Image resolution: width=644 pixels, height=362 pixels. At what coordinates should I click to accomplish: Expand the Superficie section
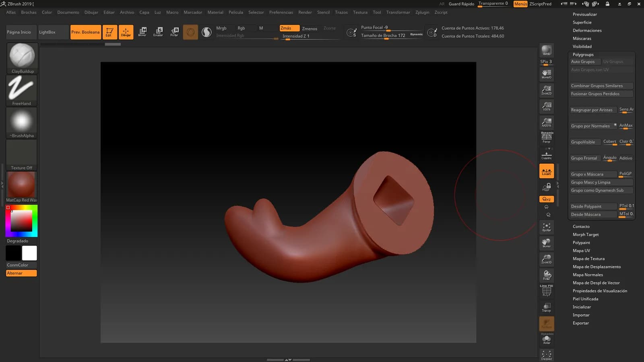582,23
